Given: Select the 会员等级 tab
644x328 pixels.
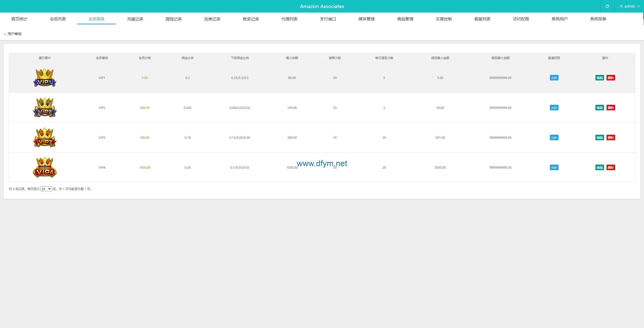Looking at the screenshot, I should click(96, 19).
